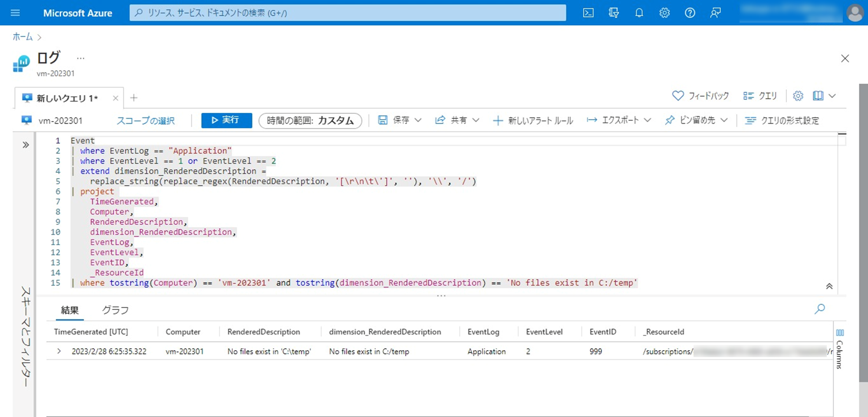This screenshot has height=417, width=868.
Task: Click the EventLevel column header
Action: pyautogui.click(x=544, y=332)
